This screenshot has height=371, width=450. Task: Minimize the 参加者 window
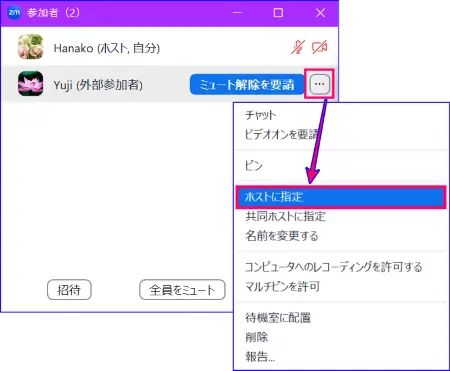click(237, 13)
